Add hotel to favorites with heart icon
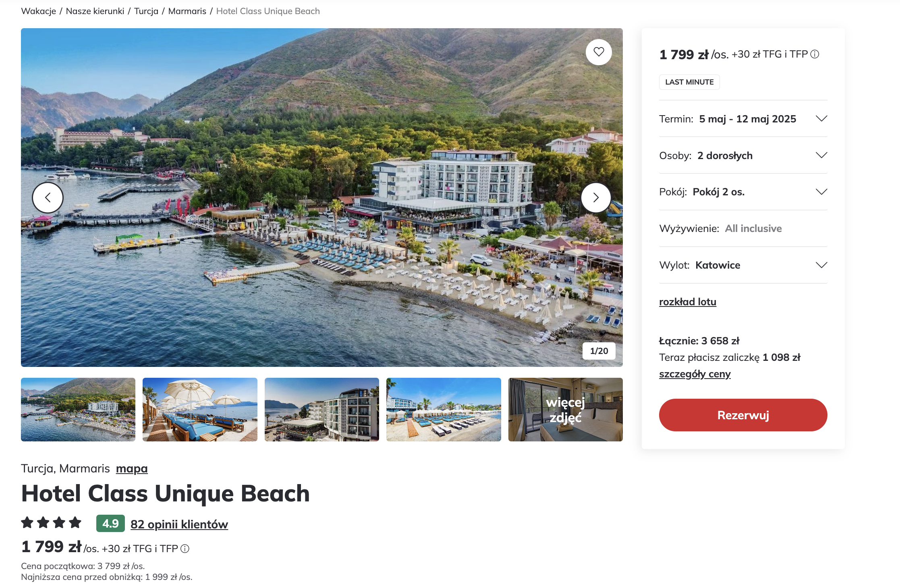The height and width of the screenshot is (588, 900). pyautogui.click(x=599, y=52)
